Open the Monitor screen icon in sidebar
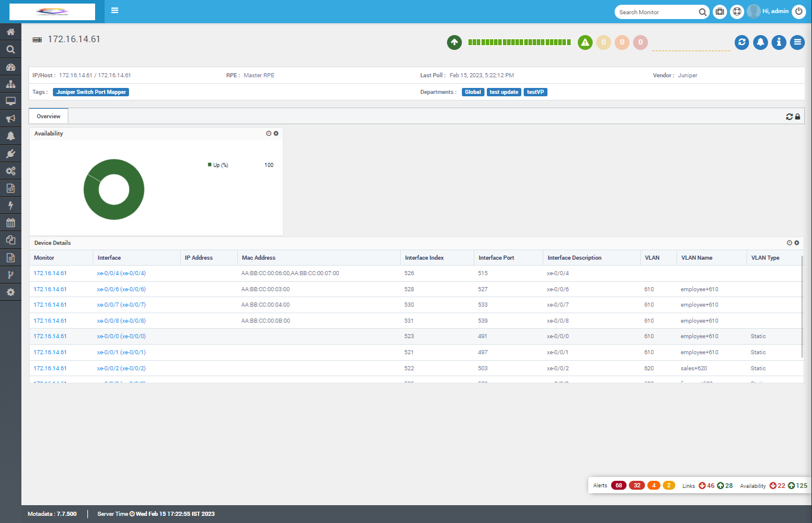Screen dimensions: 812x523 (x=11, y=101)
